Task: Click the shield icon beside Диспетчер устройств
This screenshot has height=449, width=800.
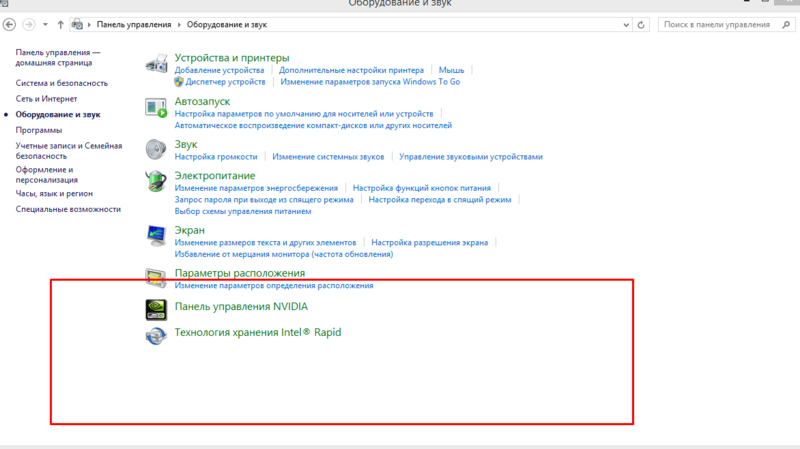Action: [x=179, y=82]
